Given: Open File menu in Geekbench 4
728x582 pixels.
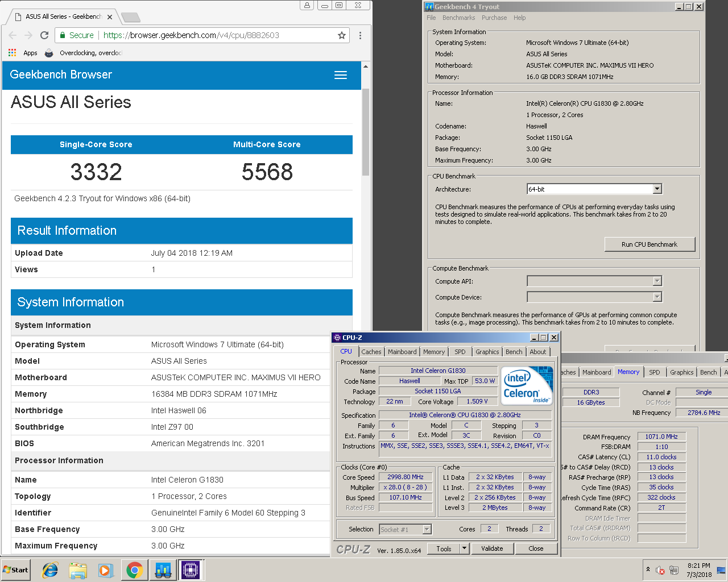Looking at the screenshot, I should 431,18.
